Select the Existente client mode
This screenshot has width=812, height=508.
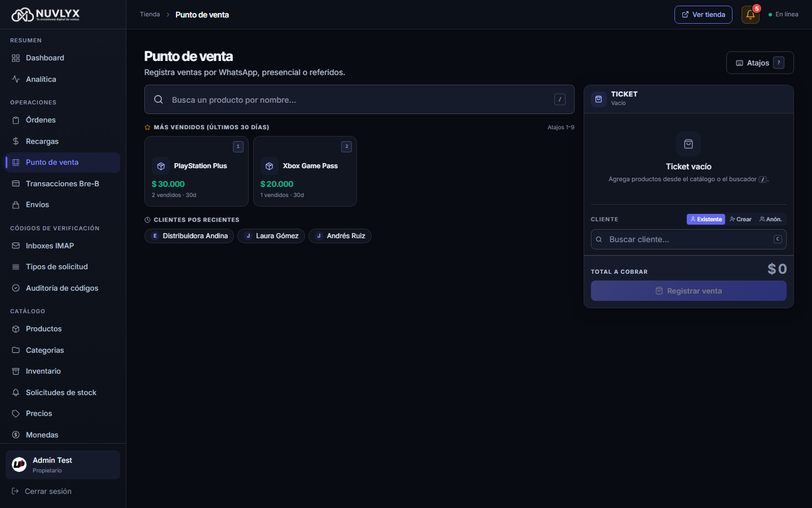pyautogui.click(x=706, y=219)
